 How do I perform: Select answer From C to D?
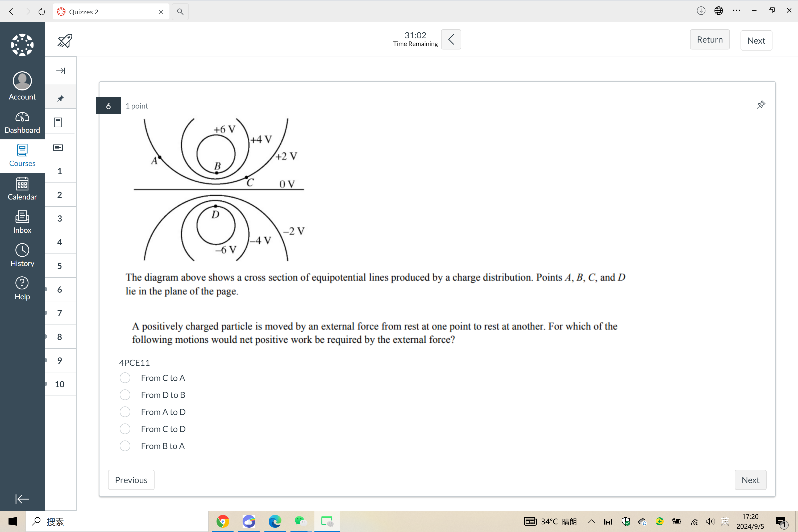[x=125, y=429]
